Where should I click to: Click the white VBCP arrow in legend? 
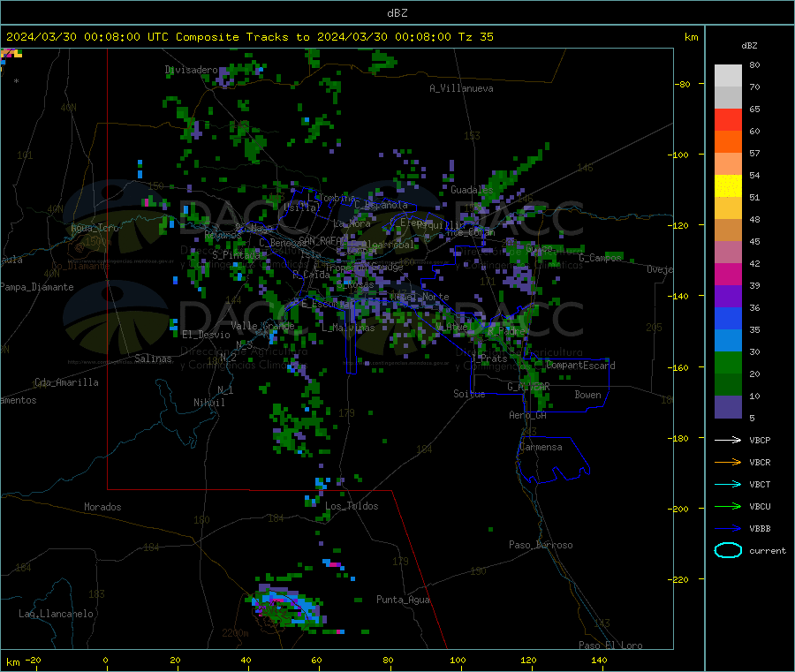click(x=728, y=440)
